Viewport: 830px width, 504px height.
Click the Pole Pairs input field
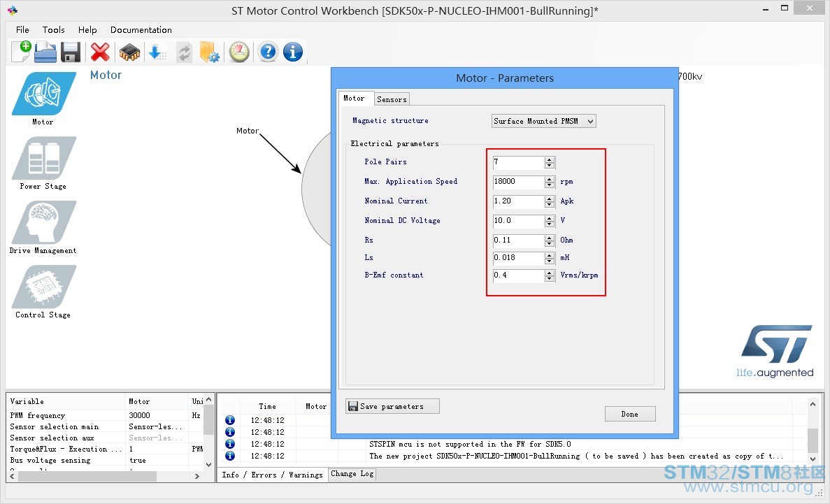point(519,162)
